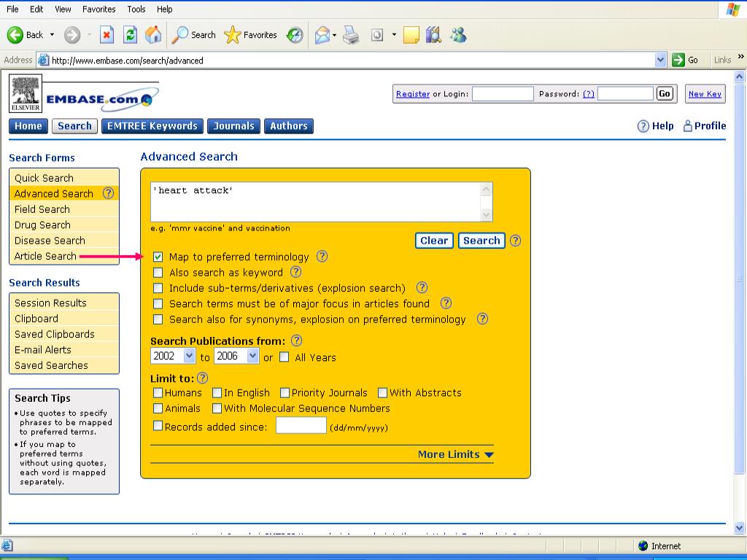Check the Priority Journals limit box

click(285, 393)
